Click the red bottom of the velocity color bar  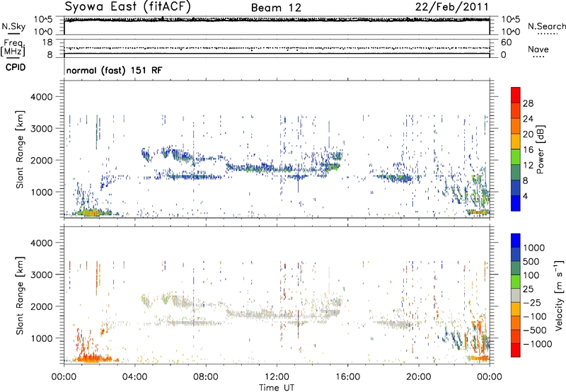516,350
